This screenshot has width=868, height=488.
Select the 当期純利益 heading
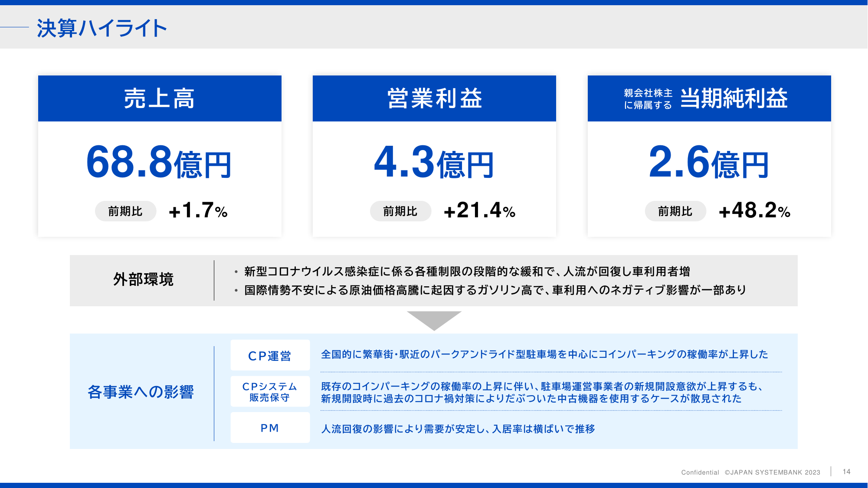click(x=734, y=98)
